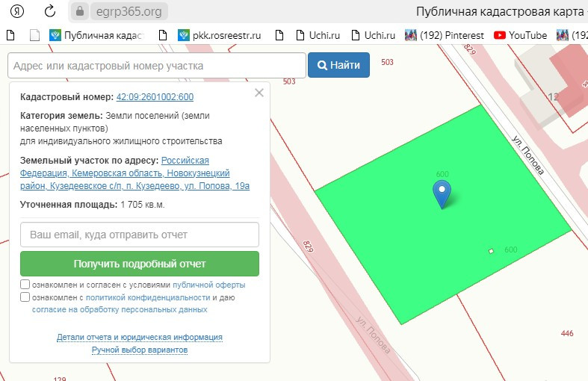
Task: Click the Ручной выбор вариантов link
Action: [x=140, y=350]
